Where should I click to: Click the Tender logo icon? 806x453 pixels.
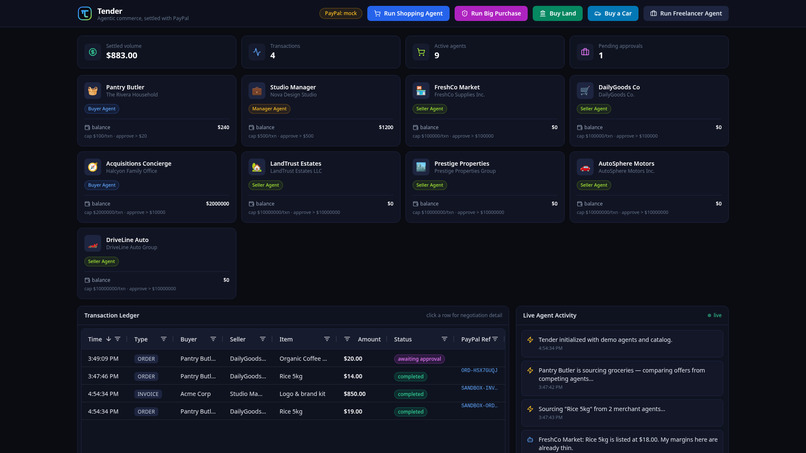tap(85, 13)
